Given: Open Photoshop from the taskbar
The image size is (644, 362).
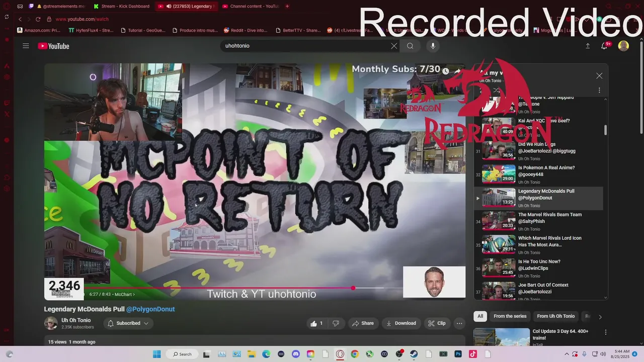Looking at the screenshot, I should (458, 354).
